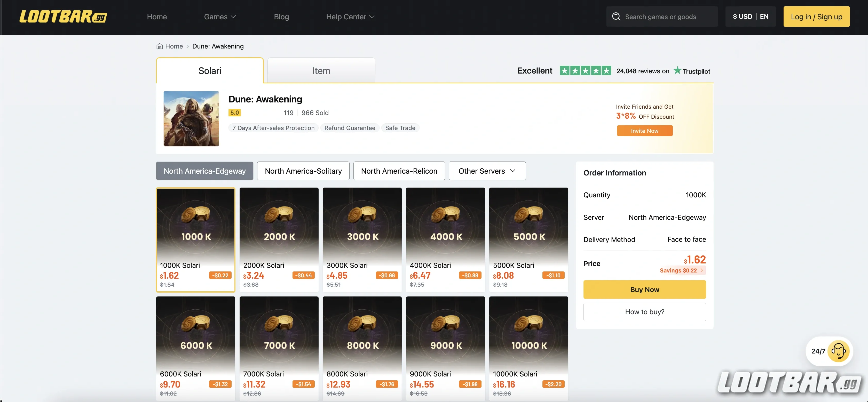Viewport: 868px width, 402px height.
Task: Open the 24,048 reviews link
Action: tap(642, 71)
